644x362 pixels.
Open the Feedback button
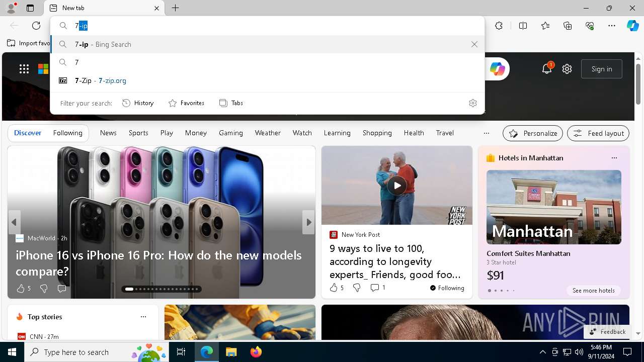[607, 332]
